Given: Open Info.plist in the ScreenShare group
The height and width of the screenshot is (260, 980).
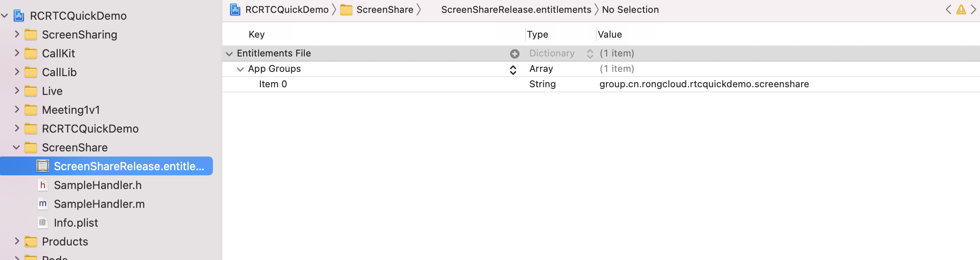Looking at the screenshot, I should point(76,223).
